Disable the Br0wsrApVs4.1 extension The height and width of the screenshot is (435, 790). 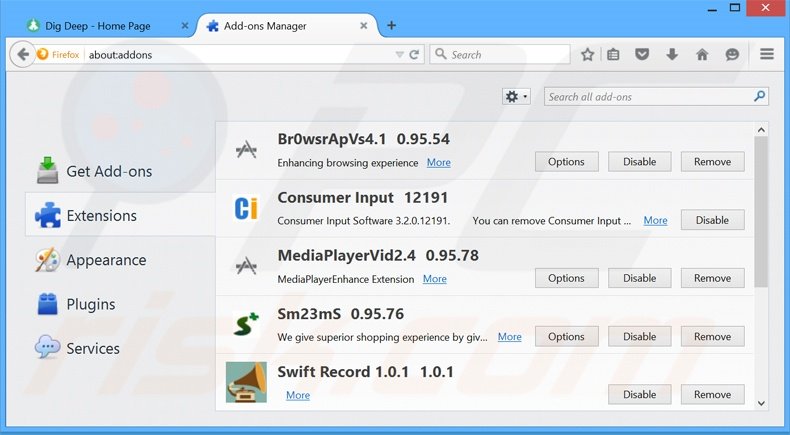coord(639,162)
